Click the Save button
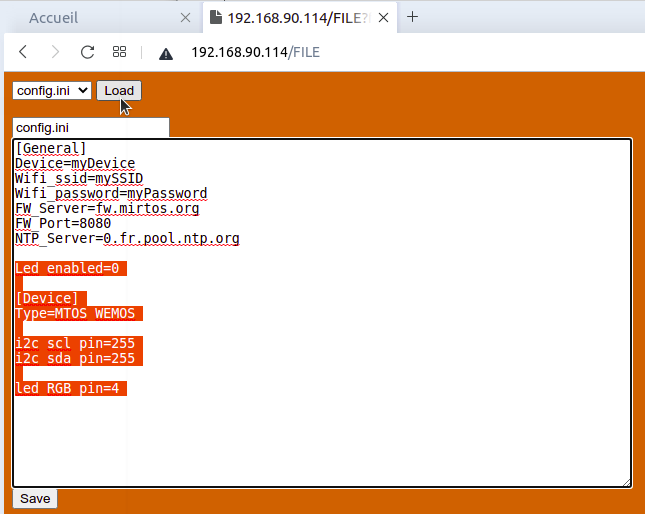This screenshot has height=514, width=645. point(35,498)
